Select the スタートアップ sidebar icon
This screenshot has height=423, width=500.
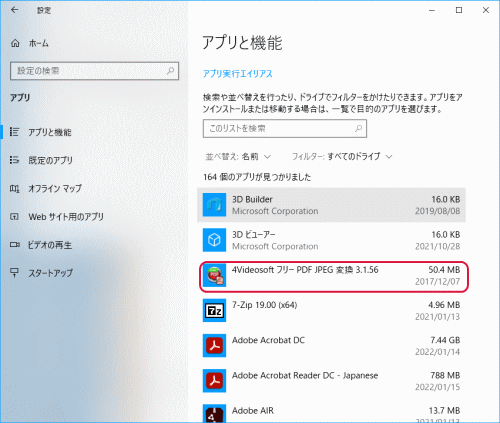[14, 273]
